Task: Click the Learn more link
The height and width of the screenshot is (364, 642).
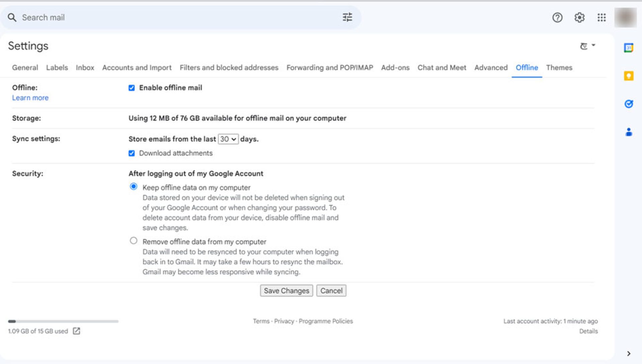Action: tap(30, 98)
